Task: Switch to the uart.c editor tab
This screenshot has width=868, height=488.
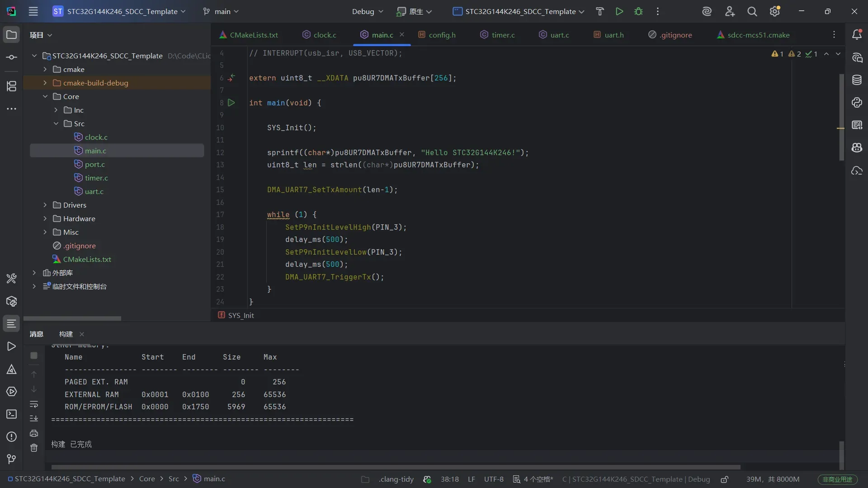Action: [559, 35]
